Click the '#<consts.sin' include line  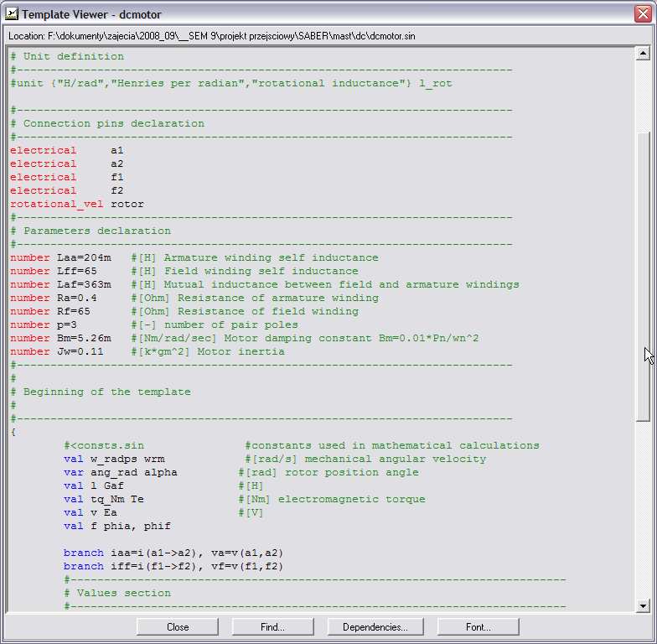[x=104, y=445]
